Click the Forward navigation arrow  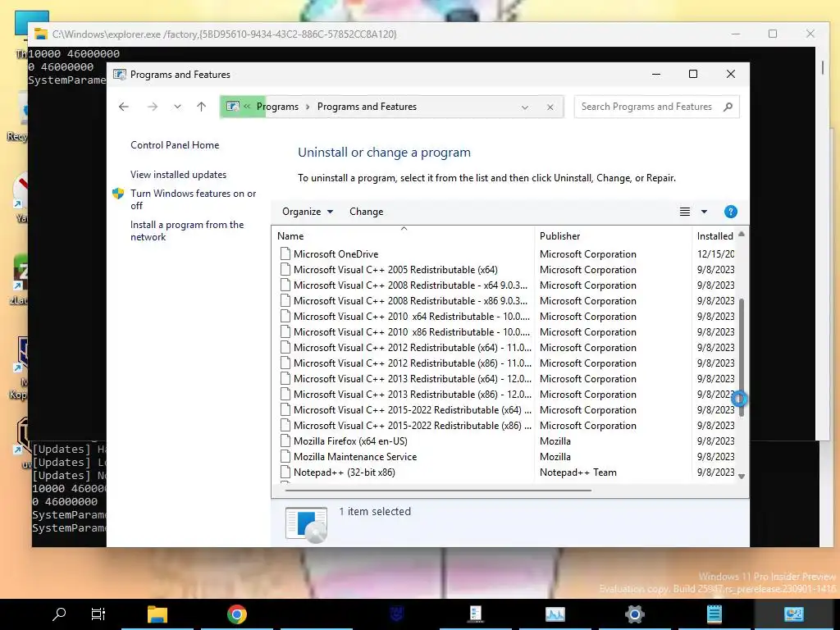(x=153, y=107)
